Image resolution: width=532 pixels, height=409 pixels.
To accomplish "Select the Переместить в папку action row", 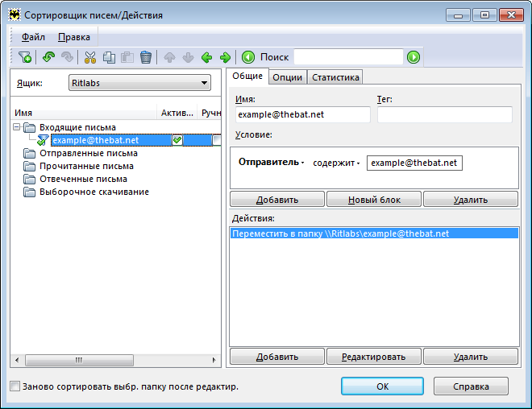I will tap(374, 233).
